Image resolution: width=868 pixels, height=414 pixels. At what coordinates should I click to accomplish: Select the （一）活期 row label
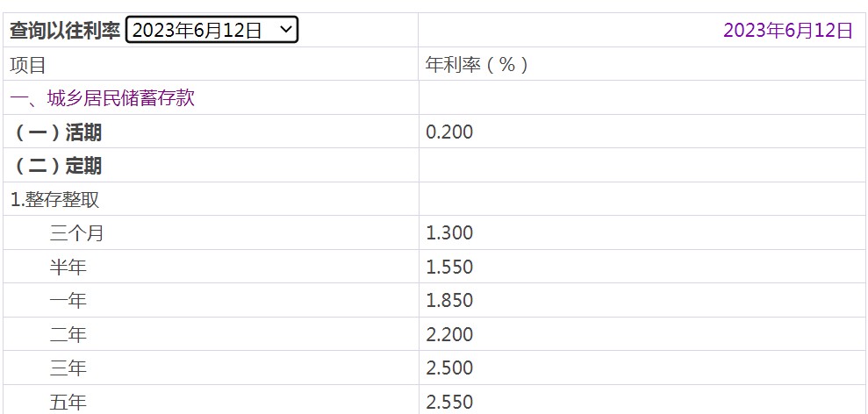[56, 132]
